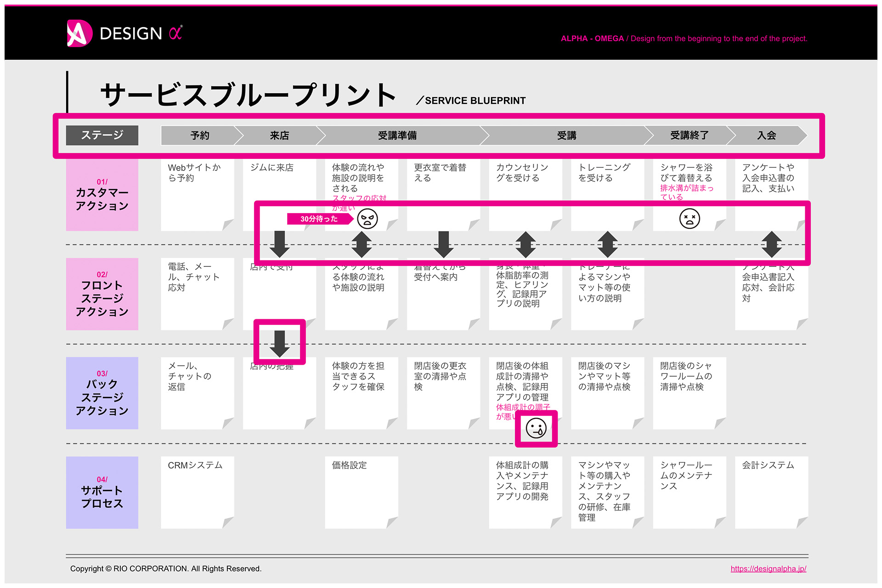The height and width of the screenshot is (588, 882).
Task: Click the 会計システム card
Action: (771, 492)
